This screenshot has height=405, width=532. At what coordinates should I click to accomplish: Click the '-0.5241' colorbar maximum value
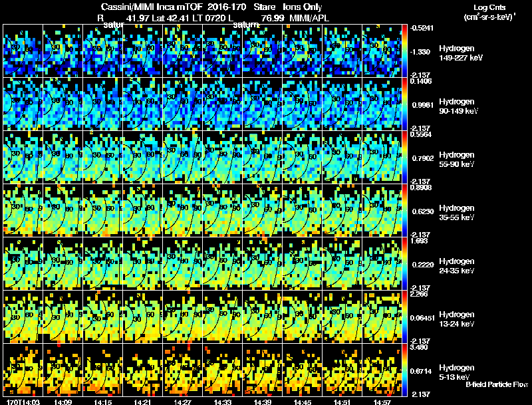pos(422,28)
